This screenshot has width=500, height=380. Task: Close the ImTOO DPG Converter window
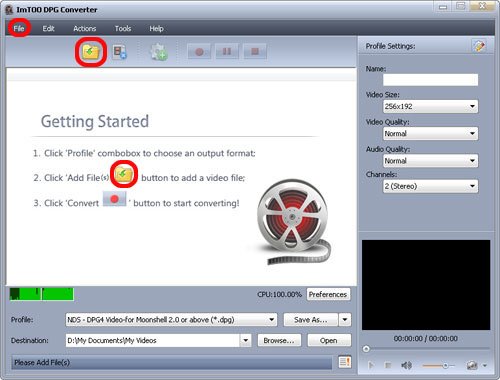click(x=482, y=6)
